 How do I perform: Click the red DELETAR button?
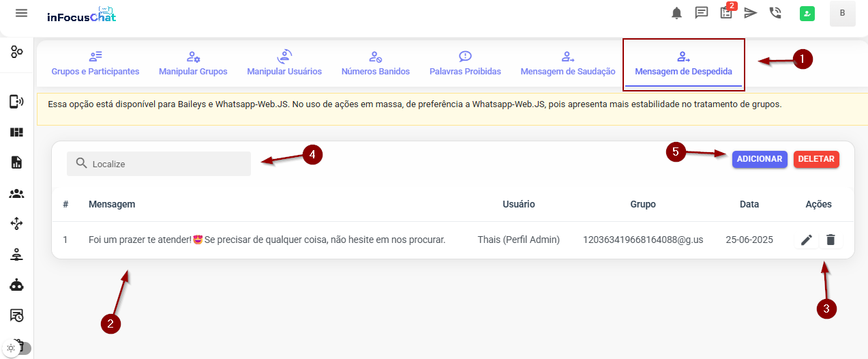(x=816, y=159)
